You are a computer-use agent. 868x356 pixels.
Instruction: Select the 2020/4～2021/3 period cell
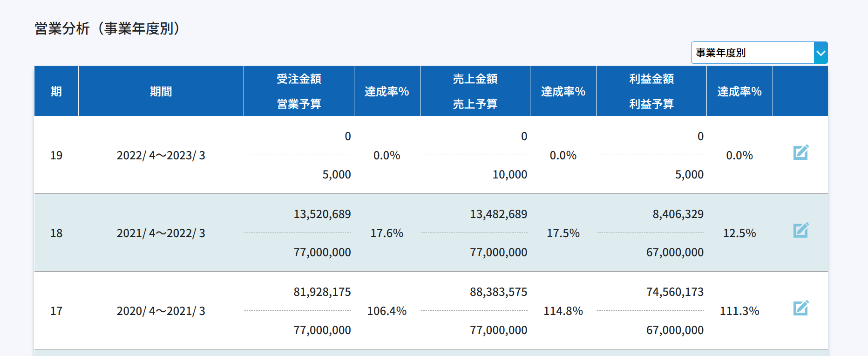[161, 311]
